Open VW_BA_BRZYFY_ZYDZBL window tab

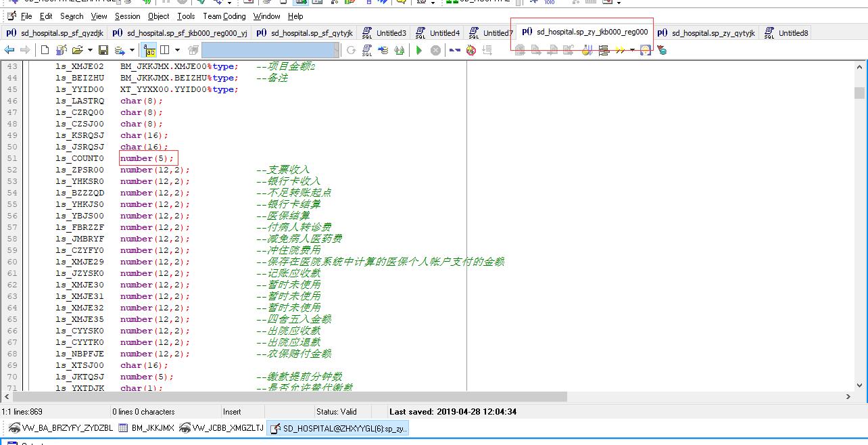(61, 428)
